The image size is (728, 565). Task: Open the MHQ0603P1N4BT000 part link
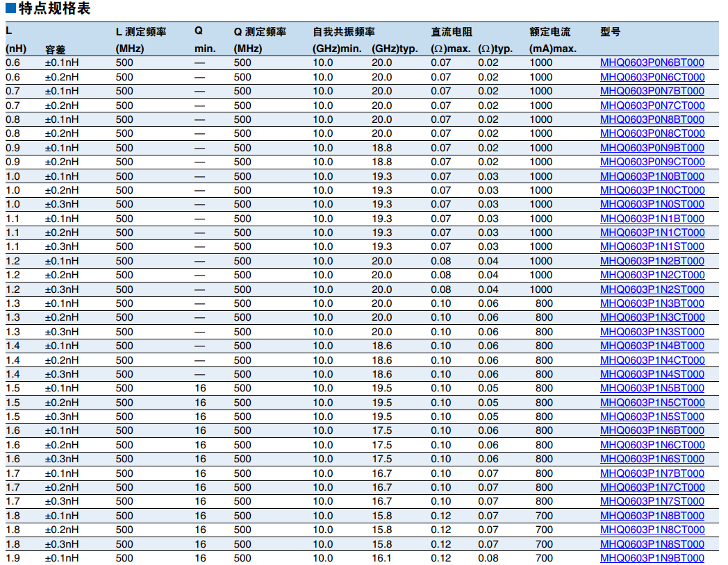652,346
